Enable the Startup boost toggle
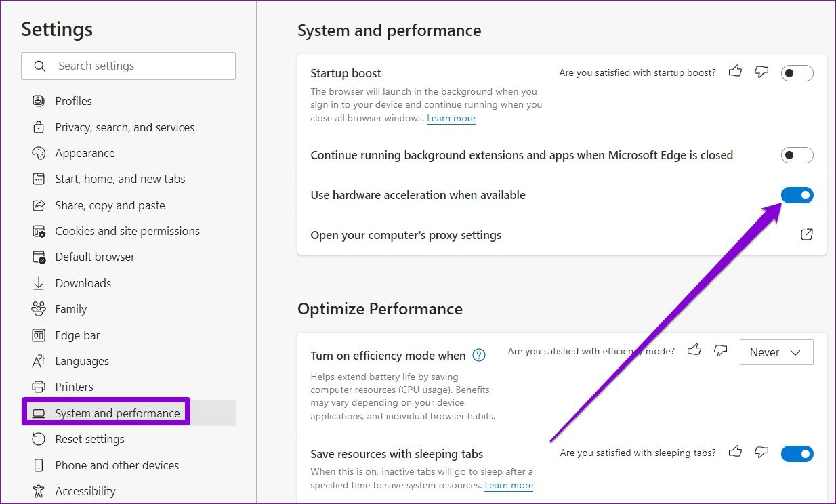The height and width of the screenshot is (504, 836). pyautogui.click(x=797, y=73)
